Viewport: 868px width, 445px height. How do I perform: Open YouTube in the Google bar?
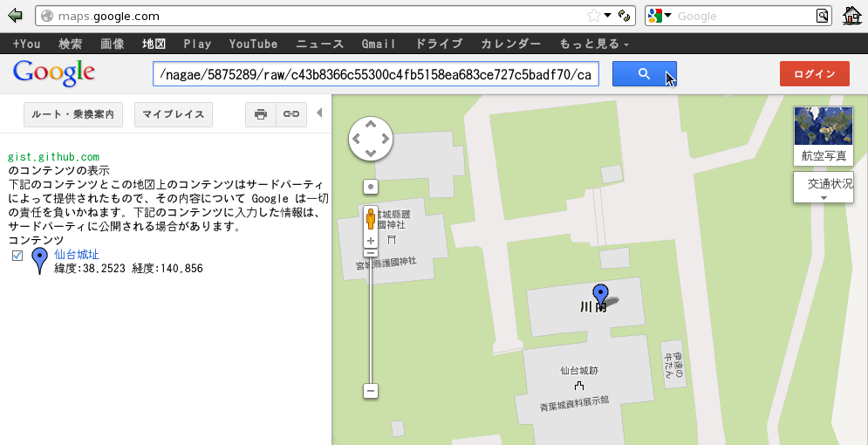(254, 44)
